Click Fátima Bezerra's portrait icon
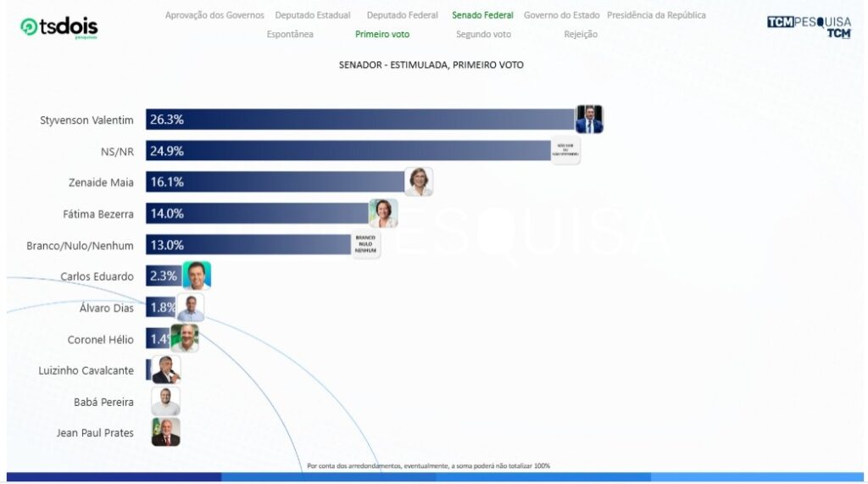The height and width of the screenshot is (484, 868). pyautogui.click(x=383, y=213)
